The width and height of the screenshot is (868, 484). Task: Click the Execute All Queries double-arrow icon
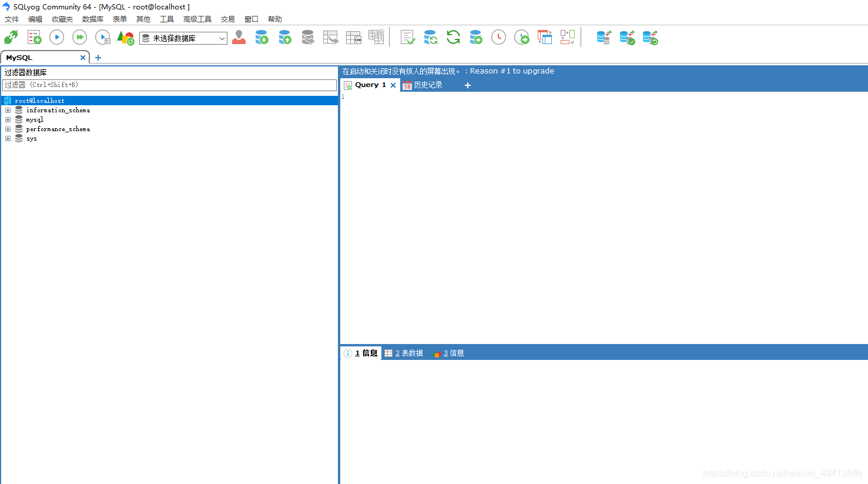click(x=79, y=38)
